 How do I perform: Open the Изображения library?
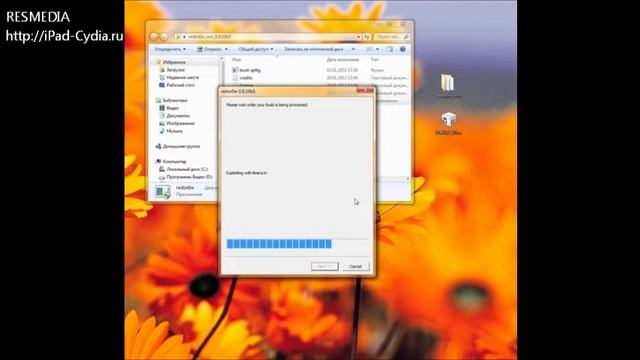(180, 123)
